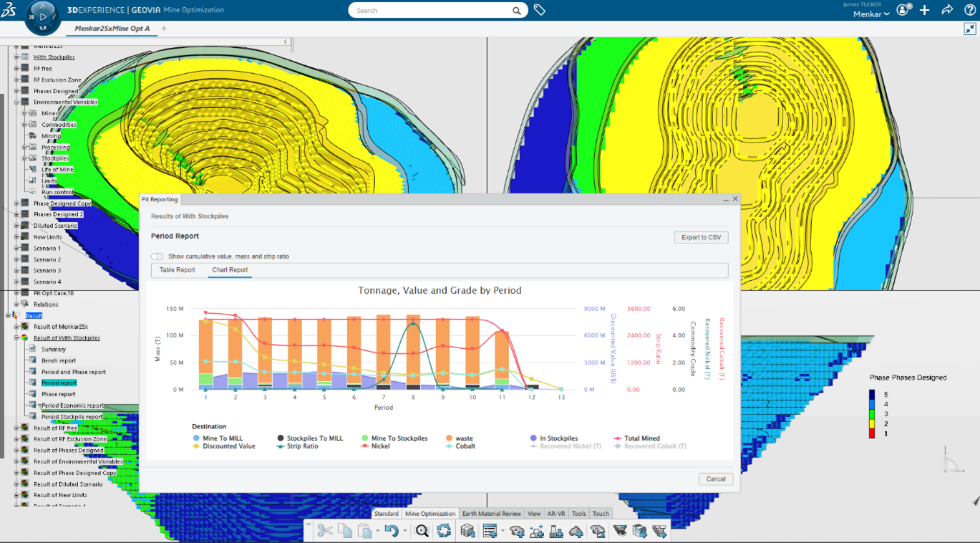Toggle Mine To Stockpiles legend series
This screenshot has width=980, height=543.
[x=394, y=438]
